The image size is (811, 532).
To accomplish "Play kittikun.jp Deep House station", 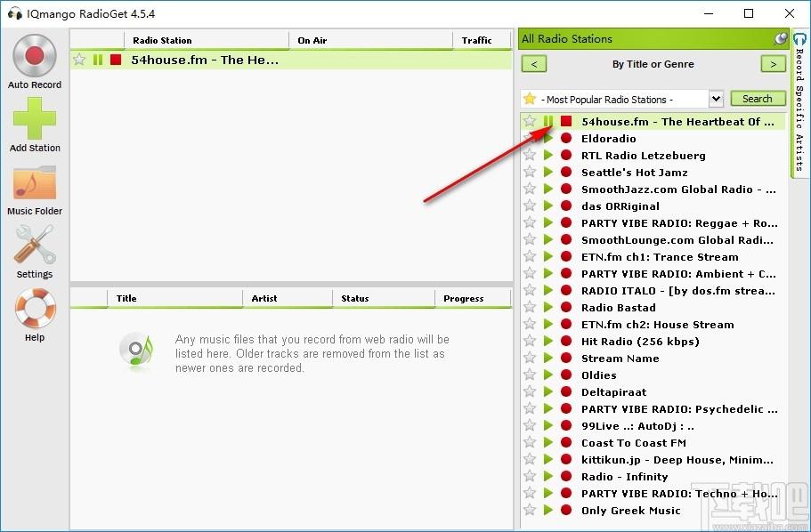I will pyautogui.click(x=548, y=460).
